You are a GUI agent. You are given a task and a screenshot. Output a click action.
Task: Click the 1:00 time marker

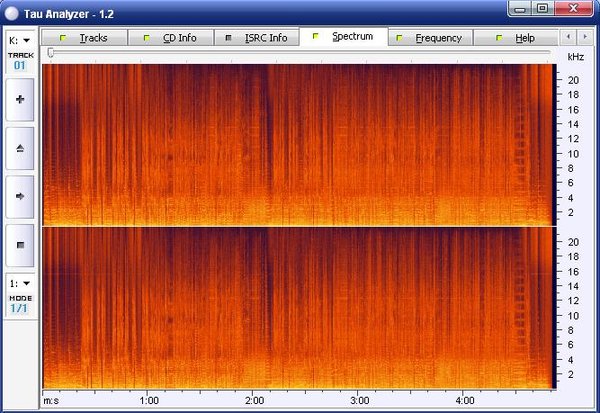point(149,401)
